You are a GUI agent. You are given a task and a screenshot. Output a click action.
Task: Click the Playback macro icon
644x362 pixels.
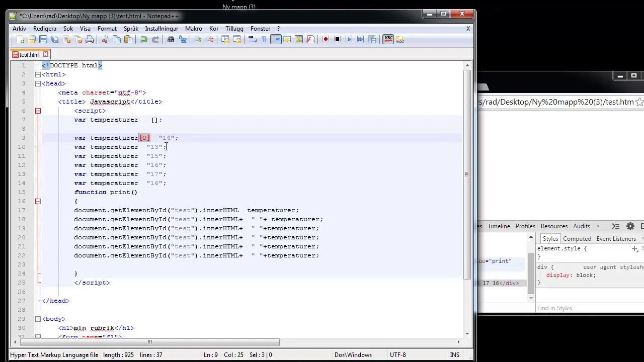[x=349, y=39]
